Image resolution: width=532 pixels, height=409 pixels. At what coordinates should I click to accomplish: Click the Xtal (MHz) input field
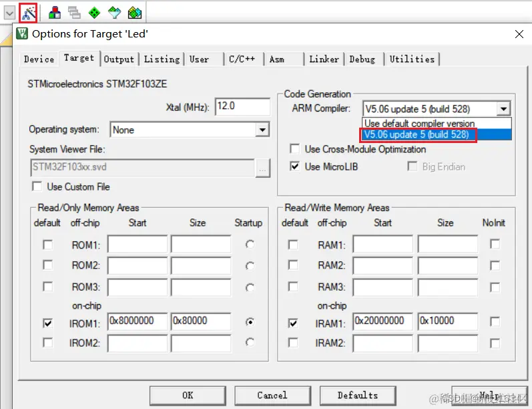point(242,107)
